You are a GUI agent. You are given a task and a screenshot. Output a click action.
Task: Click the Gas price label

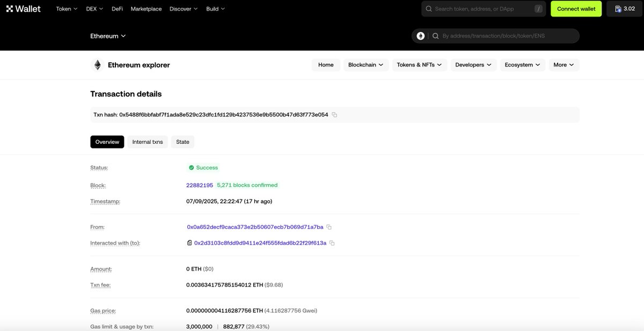point(103,311)
